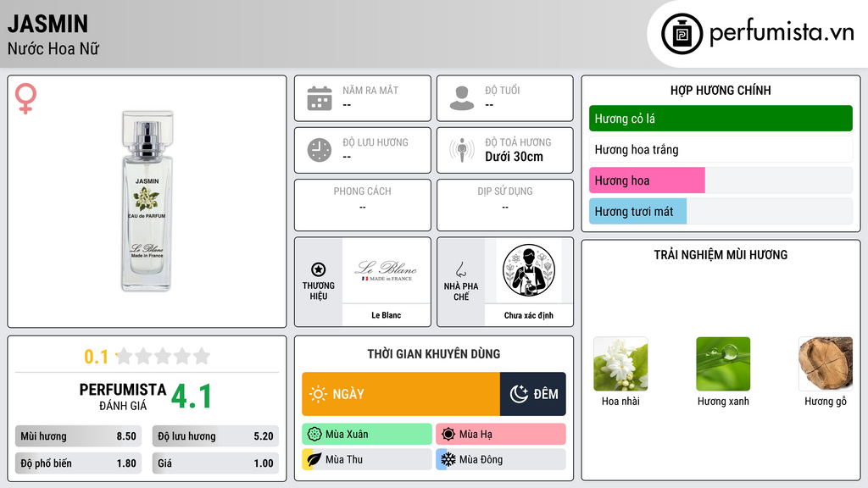The image size is (868, 488).
Task: Click the pink female gender symbol
Action: (x=25, y=98)
